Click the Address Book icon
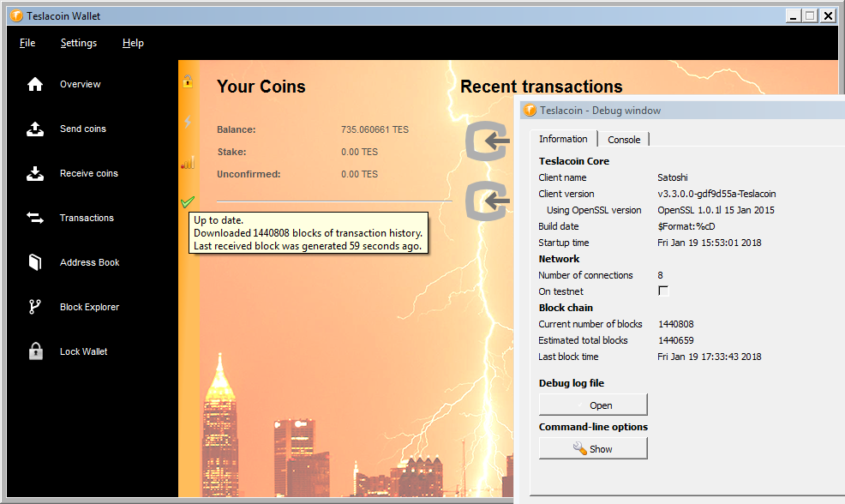This screenshot has height=504, width=845. coord(35,262)
